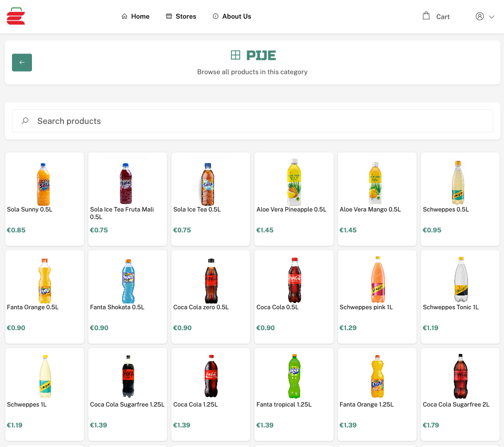This screenshot has width=504, height=447.
Task: Click the info icon beside About Us
Action: [216, 16]
